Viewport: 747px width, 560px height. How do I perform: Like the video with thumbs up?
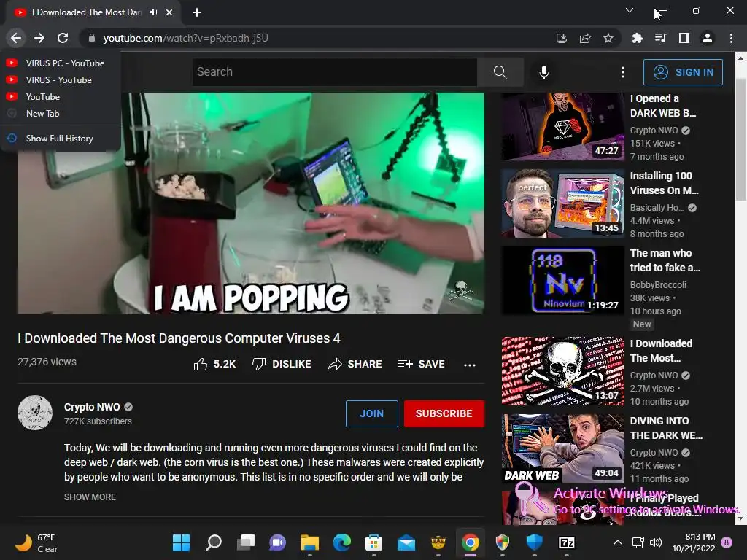click(x=215, y=365)
